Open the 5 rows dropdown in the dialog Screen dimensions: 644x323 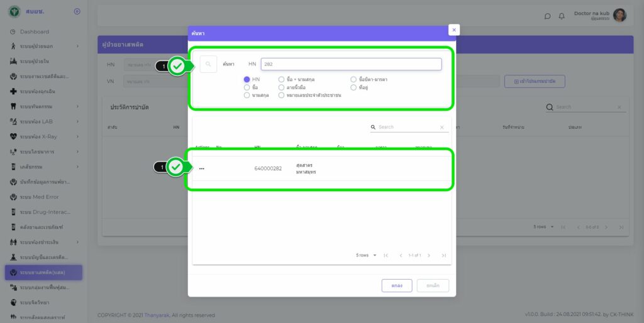click(367, 255)
